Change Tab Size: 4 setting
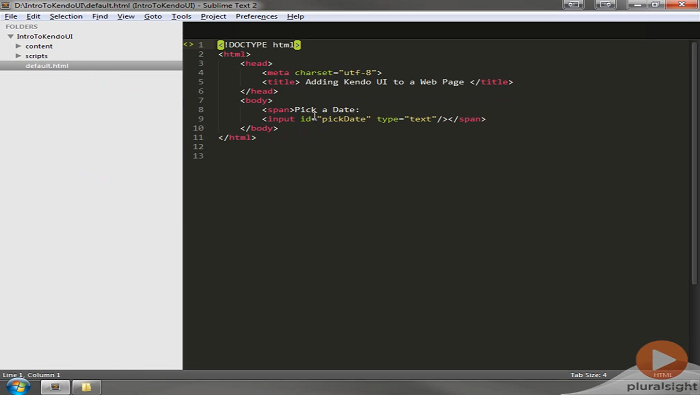 588,375
